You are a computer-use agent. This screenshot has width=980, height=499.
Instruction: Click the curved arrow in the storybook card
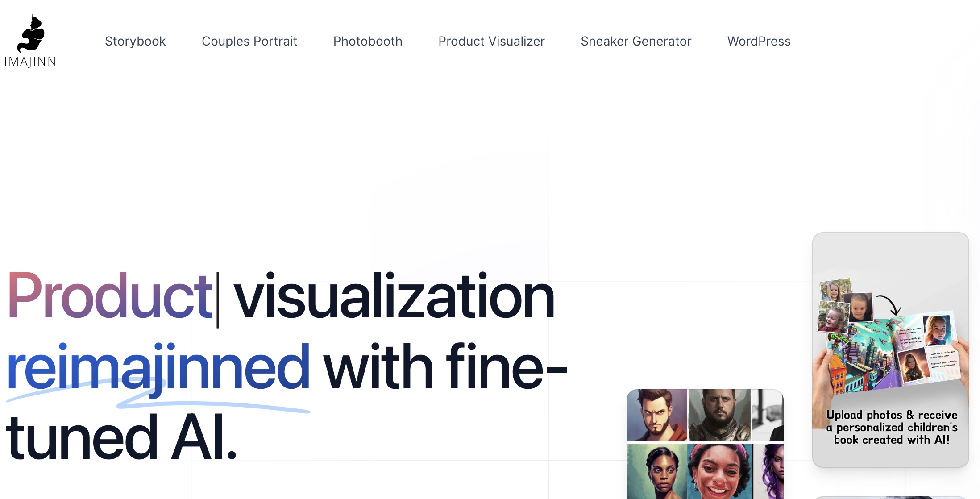pos(889,304)
